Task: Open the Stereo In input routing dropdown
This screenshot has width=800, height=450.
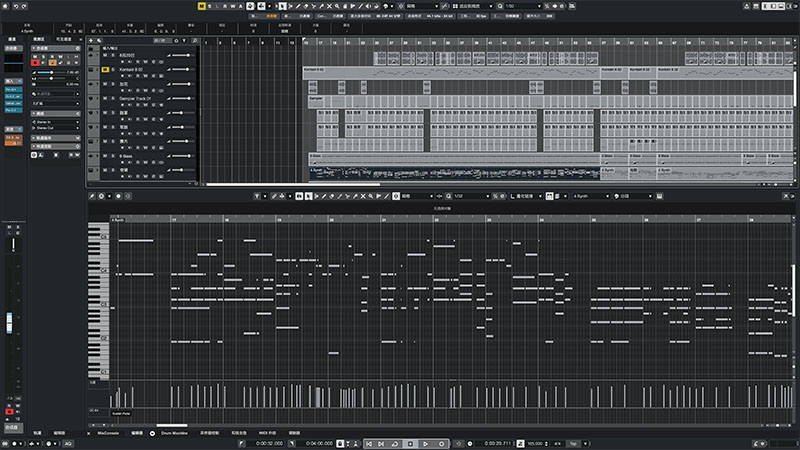Action: tap(56, 122)
